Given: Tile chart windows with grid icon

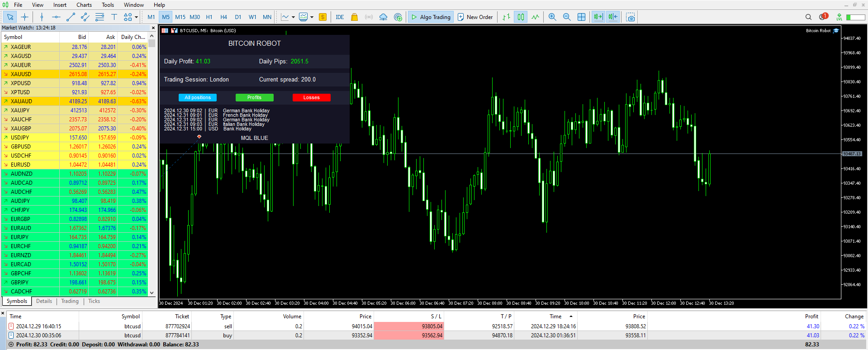Looking at the screenshot, I should (x=582, y=17).
